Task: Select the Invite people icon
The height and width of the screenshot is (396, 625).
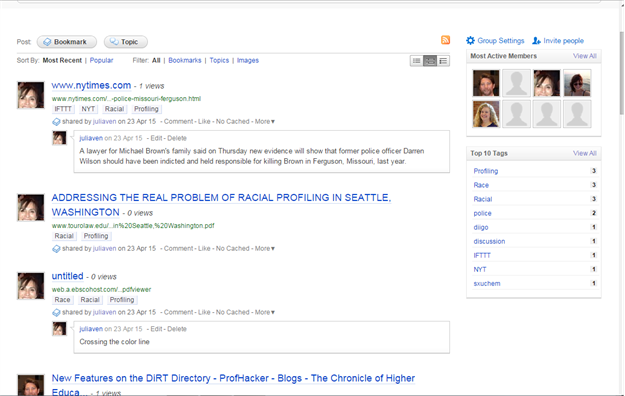Action: click(537, 41)
